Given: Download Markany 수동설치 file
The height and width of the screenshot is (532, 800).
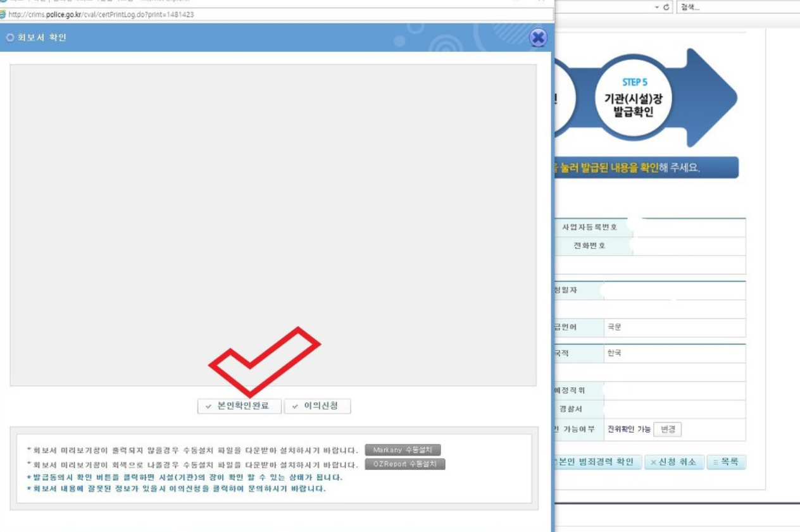Looking at the screenshot, I should tap(403, 450).
